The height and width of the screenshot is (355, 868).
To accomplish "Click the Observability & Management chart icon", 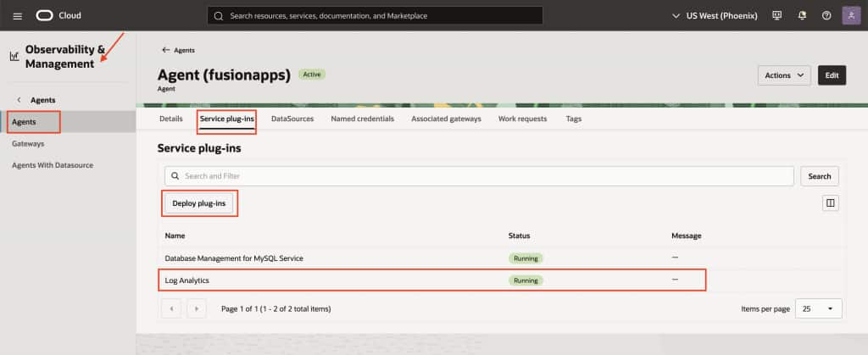I will pyautogui.click(x=14, y=57).
